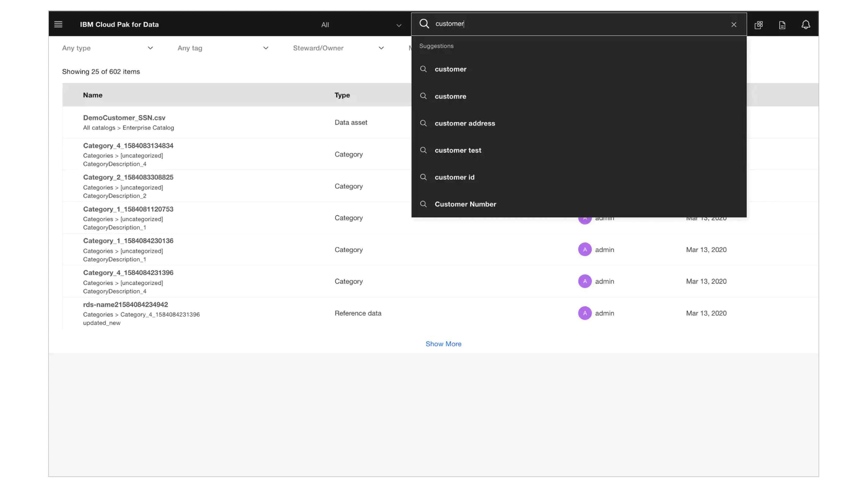The width and height of the screenshot is (868, 488).
Task: Open the documentation icon in the header
Action: click(x=782, y=25)
